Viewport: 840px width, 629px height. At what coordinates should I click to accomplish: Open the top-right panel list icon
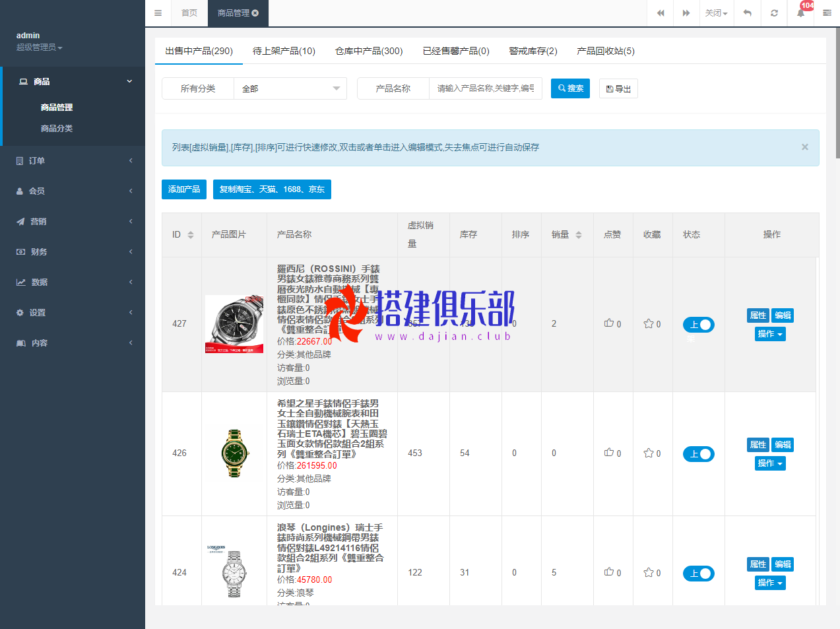827,13
